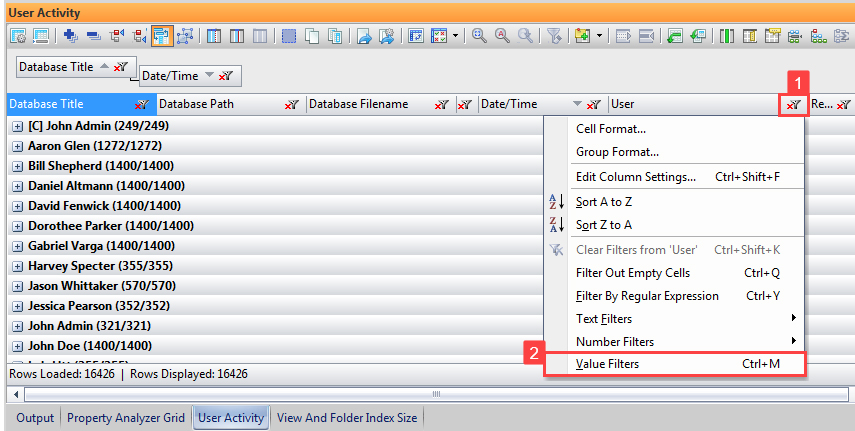Expand the Jessica Pearson group row
The image size is (855, 431).
[x=17, y=306]
